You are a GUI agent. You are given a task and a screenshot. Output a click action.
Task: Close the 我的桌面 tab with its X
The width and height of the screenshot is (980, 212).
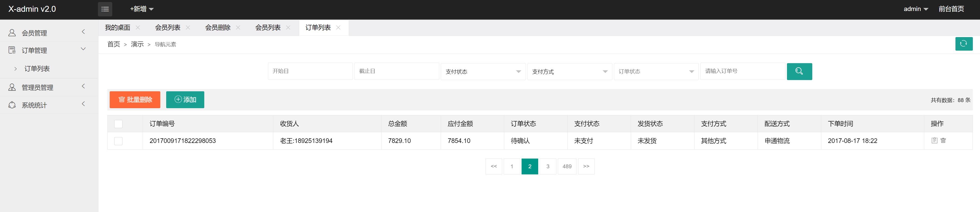tap(138, 27)
